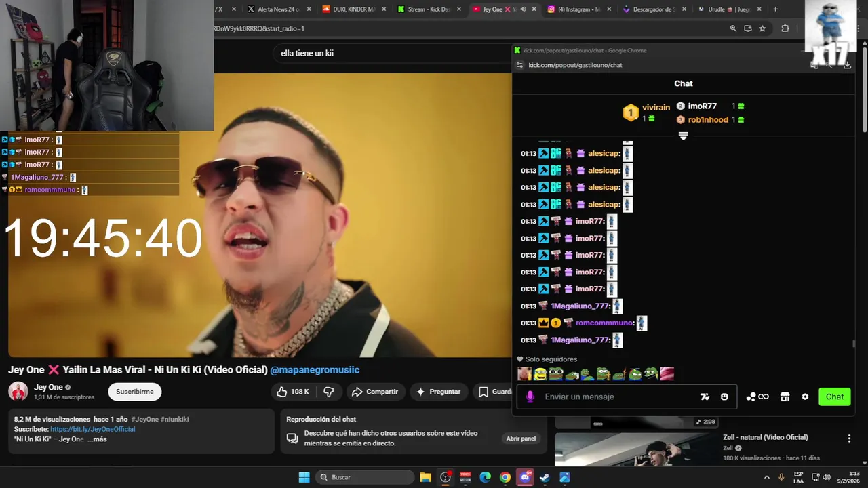Insert the last pink emote in row

pos(667,373)
